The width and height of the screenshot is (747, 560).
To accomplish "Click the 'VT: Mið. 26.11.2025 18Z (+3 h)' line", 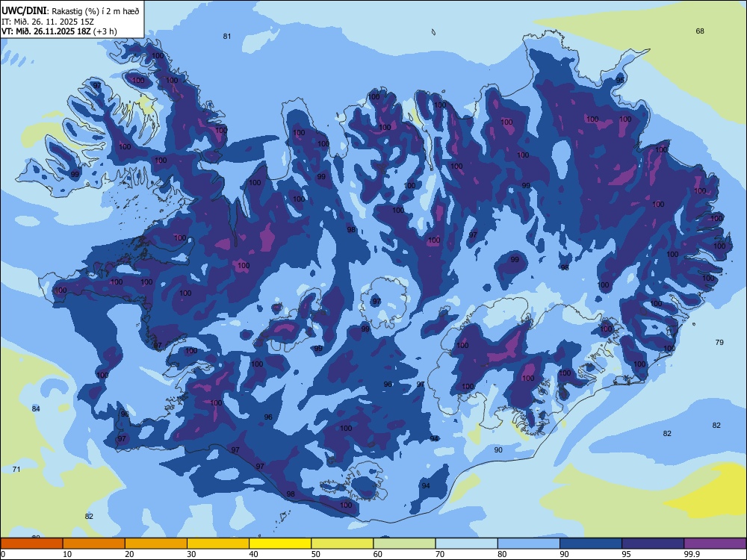I will (59, 31).
